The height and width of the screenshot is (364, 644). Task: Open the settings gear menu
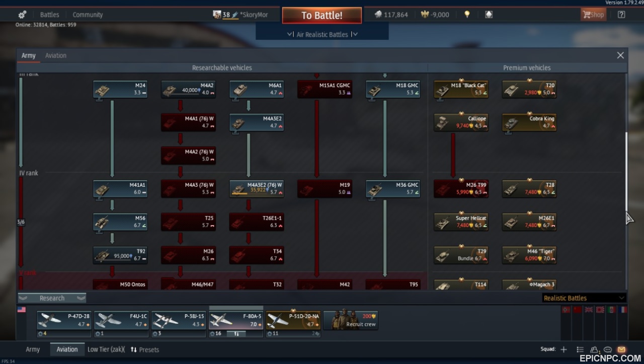[x=22, y=15]
